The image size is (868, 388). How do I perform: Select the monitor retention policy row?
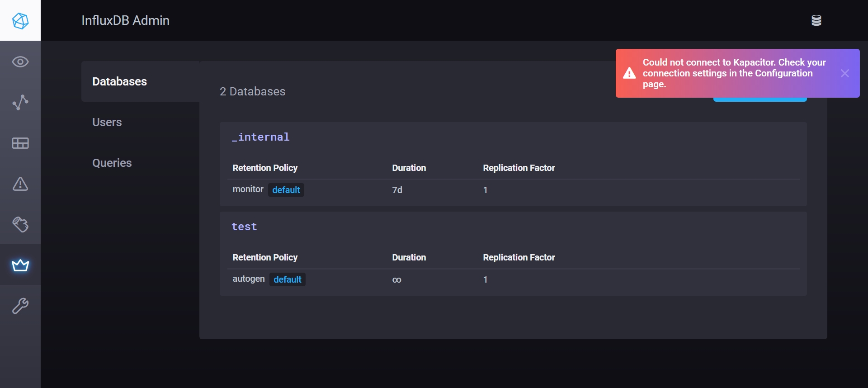click(x=513, y=190)
